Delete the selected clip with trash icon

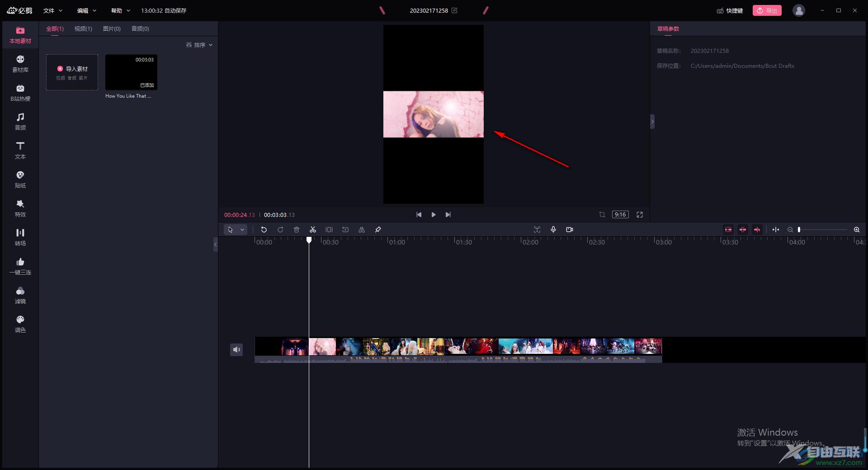pos(297,230)
